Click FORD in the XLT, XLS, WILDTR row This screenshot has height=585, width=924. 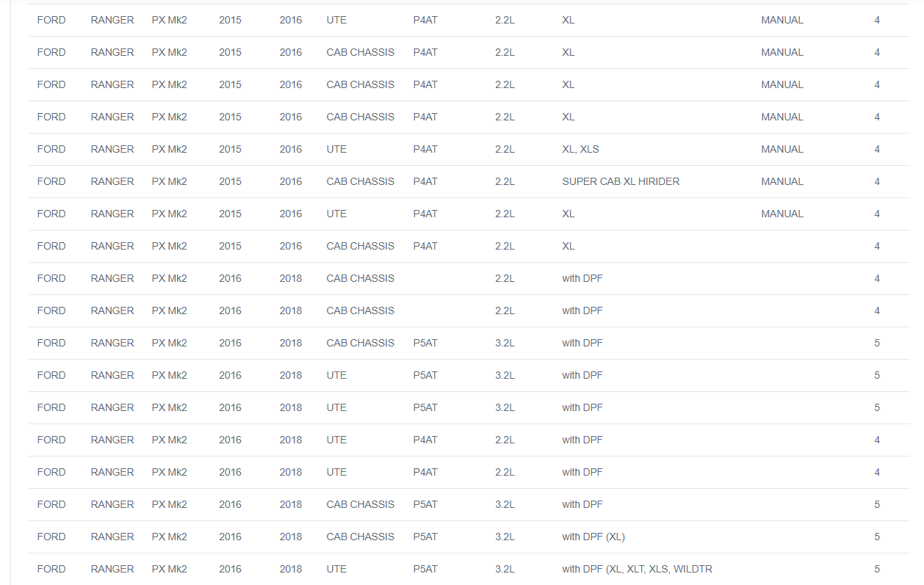pos(51,569)
